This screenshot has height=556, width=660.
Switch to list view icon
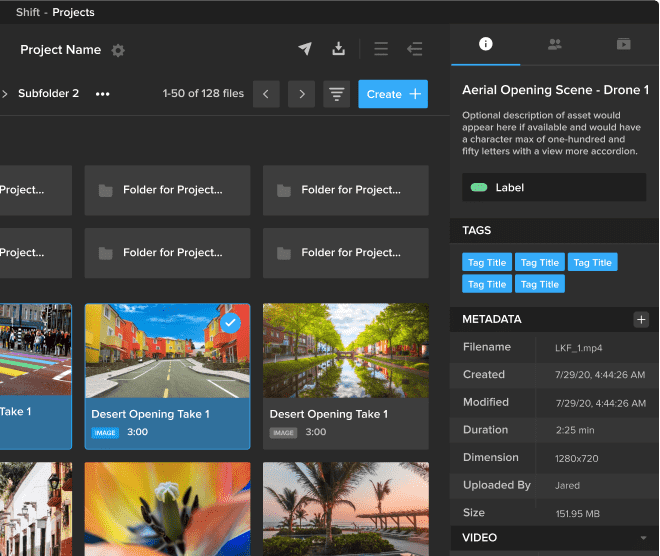[x=381, y=49]
